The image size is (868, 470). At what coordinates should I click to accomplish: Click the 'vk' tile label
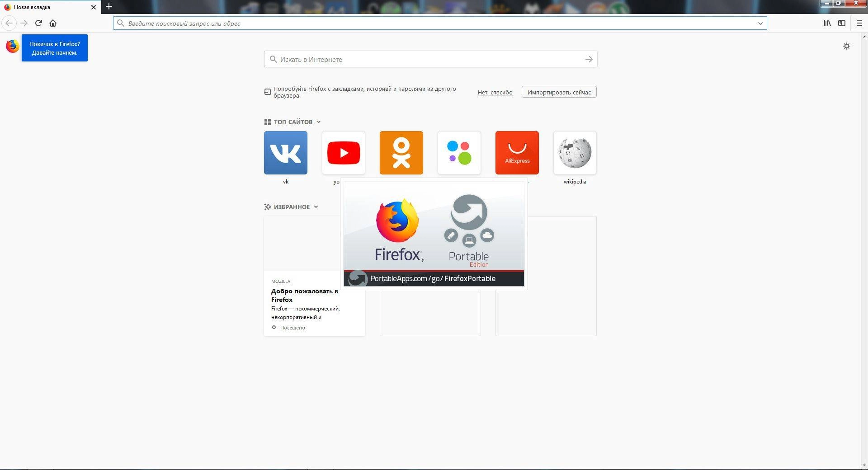(x=286, y=182)
